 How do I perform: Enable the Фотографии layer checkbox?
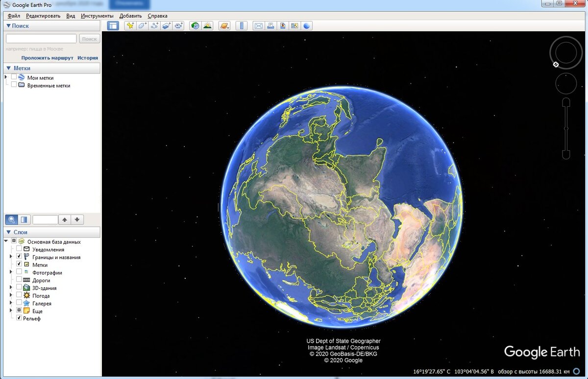click(x=19, y=272)
